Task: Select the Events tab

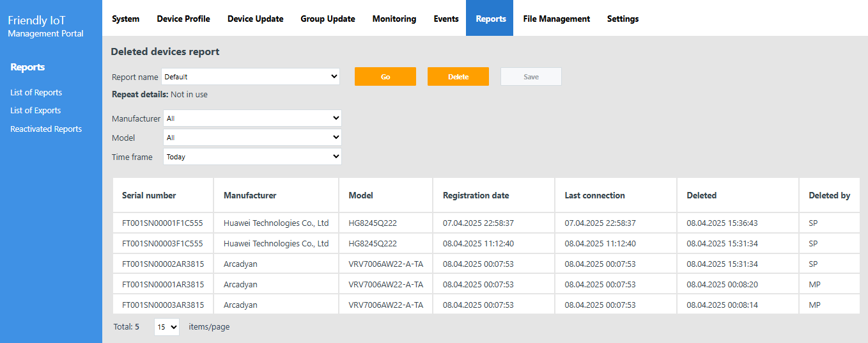Action: [446, 19]
